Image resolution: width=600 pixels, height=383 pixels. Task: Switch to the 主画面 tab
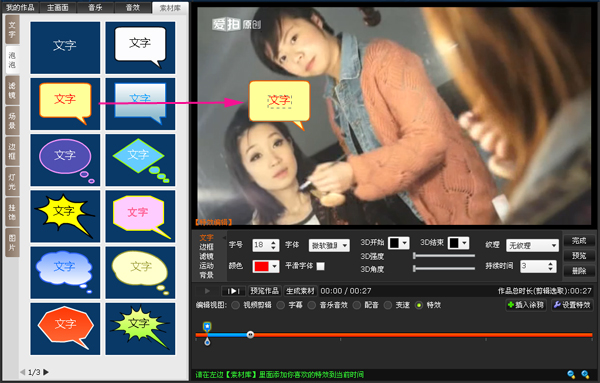tap(58, 7)
